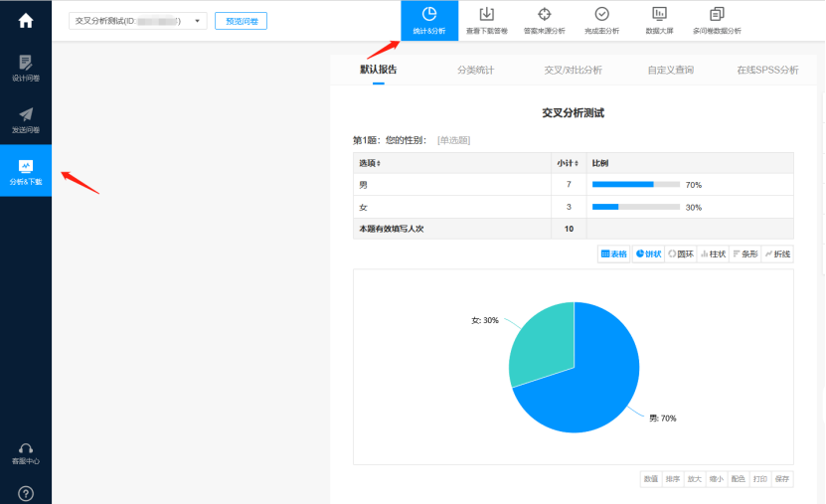Select the 条形 chart type
Image resolution: width=826 pixels, height=504 pixels.
tap(745, 254)
